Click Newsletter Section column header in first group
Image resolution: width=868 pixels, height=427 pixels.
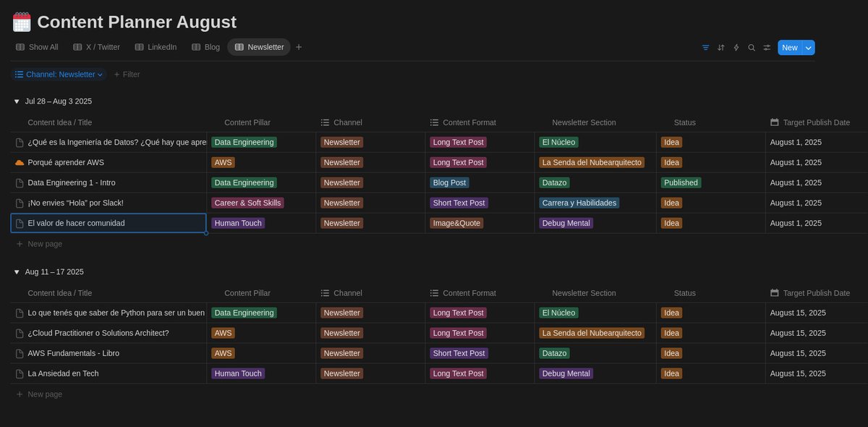584,123
